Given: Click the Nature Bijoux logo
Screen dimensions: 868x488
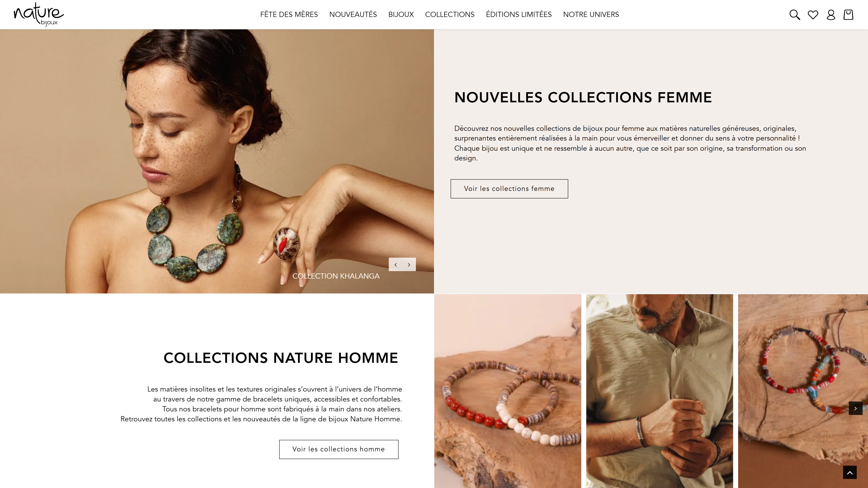Looking at the screenshot, I should point(39,14).
